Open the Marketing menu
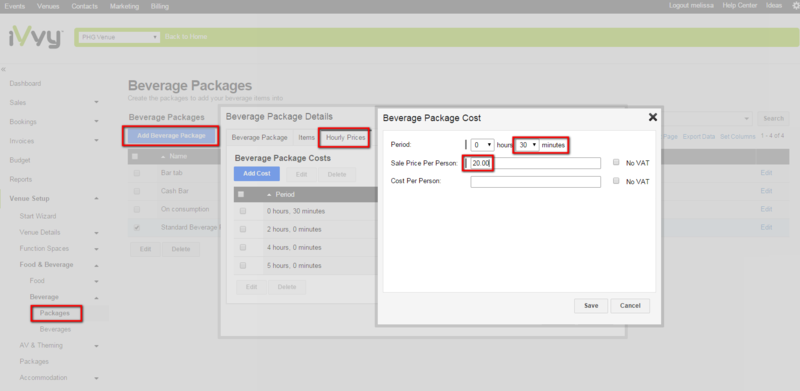This screenshot has width=800, height=391. point(124,7)
